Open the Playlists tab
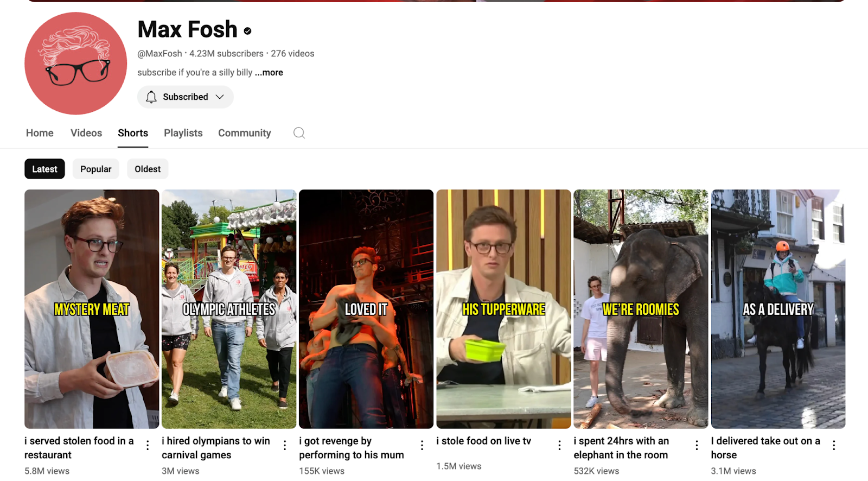The height and width of the screenshot is (481, 868). pos(183,133)
